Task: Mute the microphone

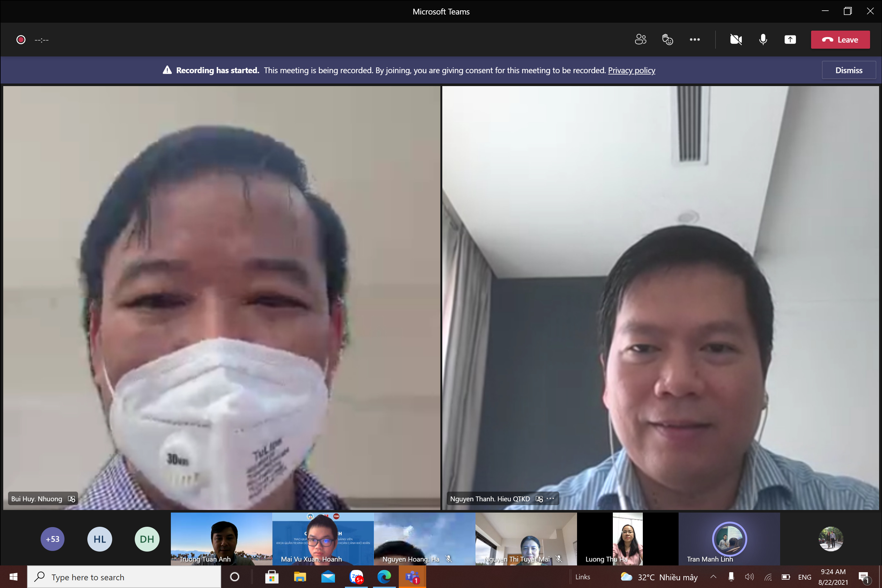Action: tap(763, 39)
